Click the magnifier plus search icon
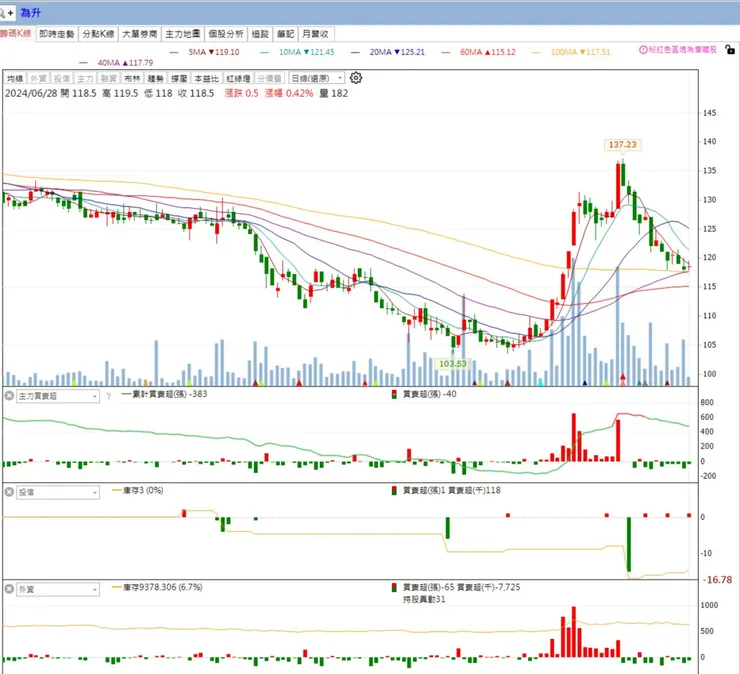This screenshot has height=674, width=740. pyautogui.click(x=7, y=13)
